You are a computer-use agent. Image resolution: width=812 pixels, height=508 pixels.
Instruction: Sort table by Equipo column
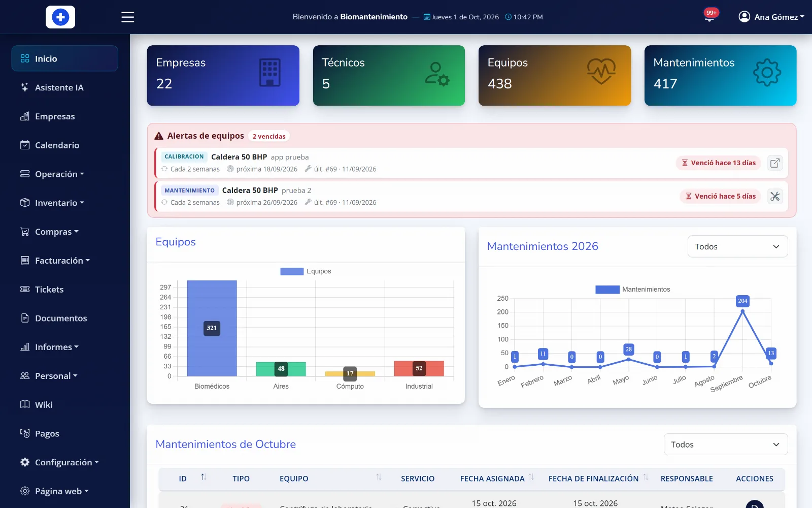[379, 477]
